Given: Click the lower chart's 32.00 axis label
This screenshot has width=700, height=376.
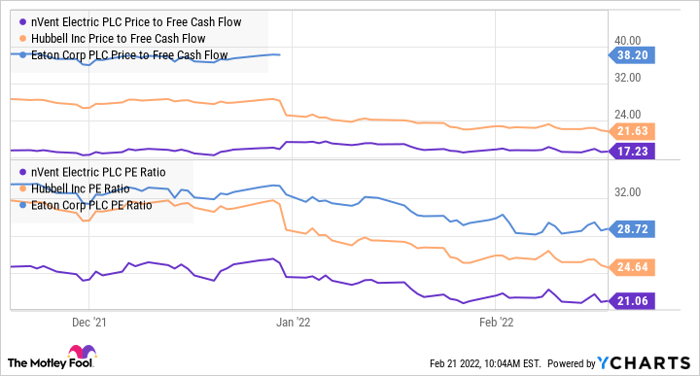Looking at the screenshot, I should pyautogui.click(x=628, y=192).
